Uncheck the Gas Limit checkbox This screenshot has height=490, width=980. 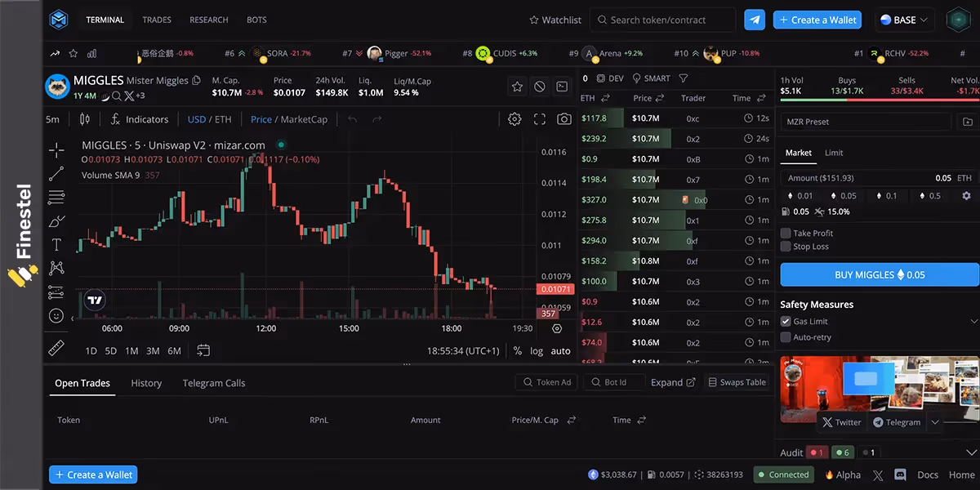(786, 322)
